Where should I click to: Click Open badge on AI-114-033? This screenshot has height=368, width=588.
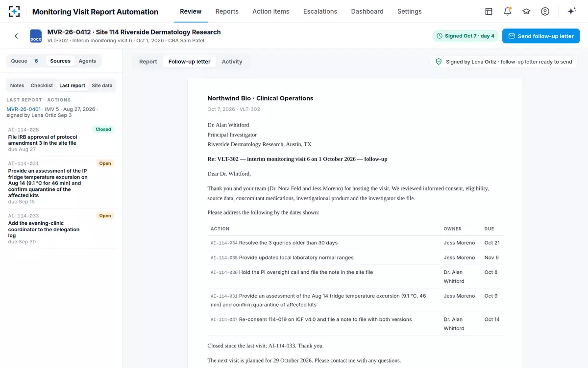(x=105, y=216)
